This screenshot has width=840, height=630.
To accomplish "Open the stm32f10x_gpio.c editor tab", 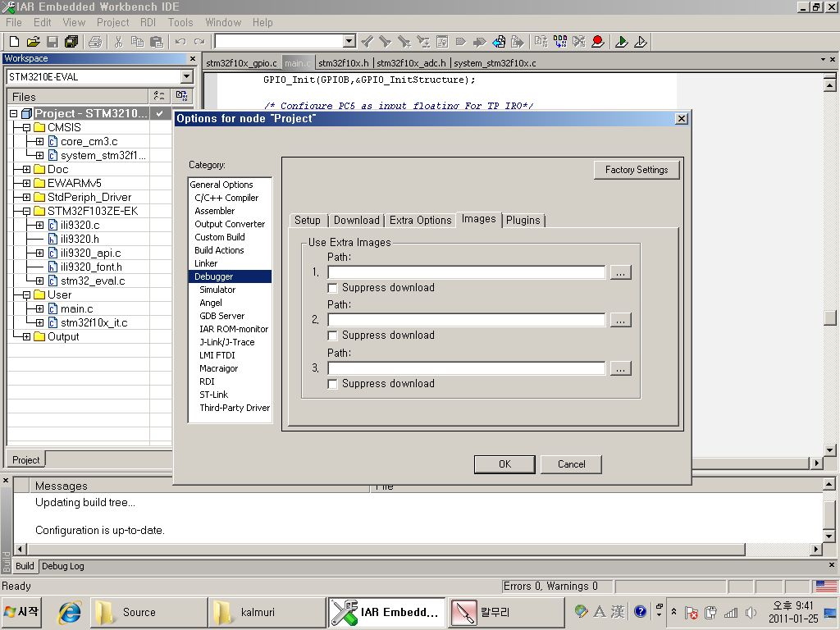I will [242, 63].
